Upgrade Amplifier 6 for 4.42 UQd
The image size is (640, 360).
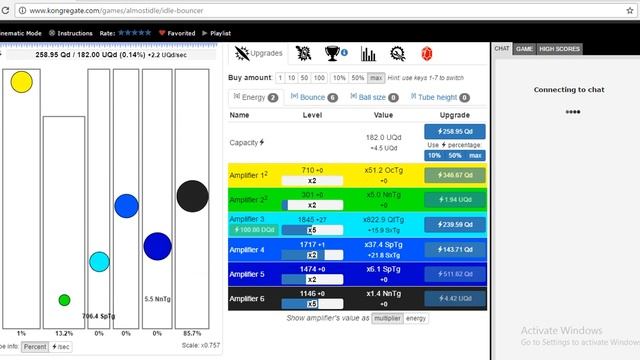point(455,298)
